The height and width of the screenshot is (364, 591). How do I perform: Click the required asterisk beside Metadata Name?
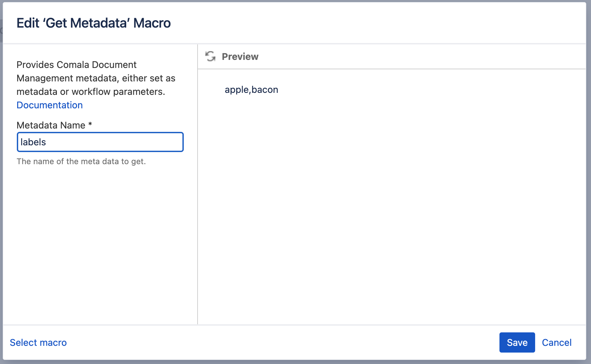pyautogui.click(x=90, y=124)
